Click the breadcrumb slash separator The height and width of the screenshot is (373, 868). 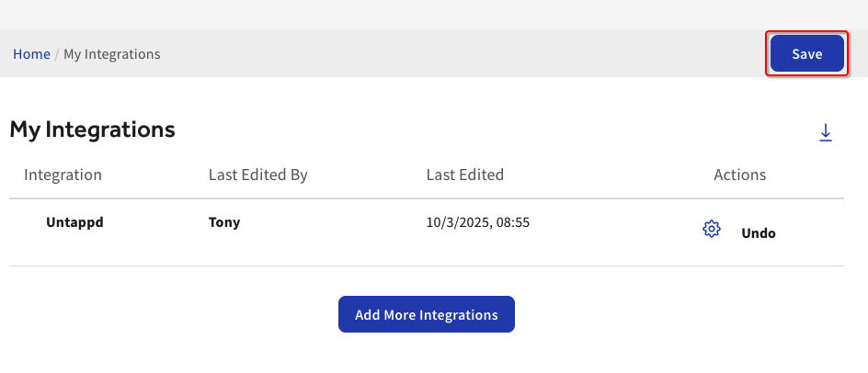click(57, 54)
